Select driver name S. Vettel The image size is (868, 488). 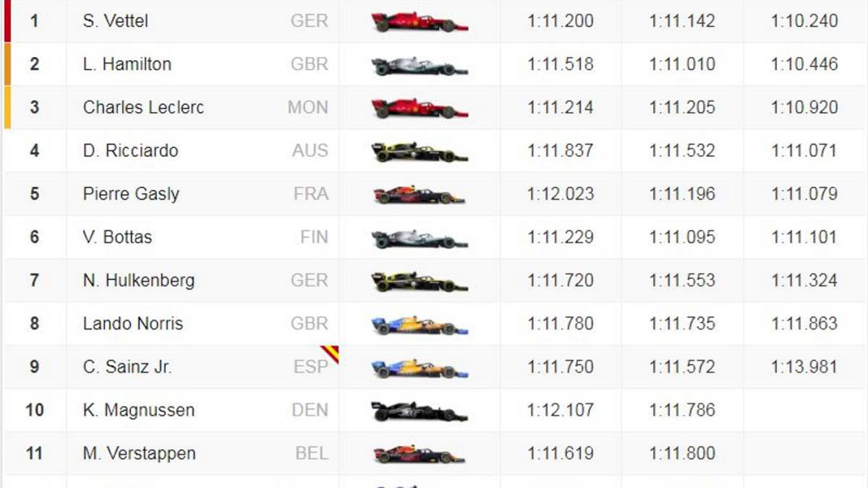click(116, 21)
